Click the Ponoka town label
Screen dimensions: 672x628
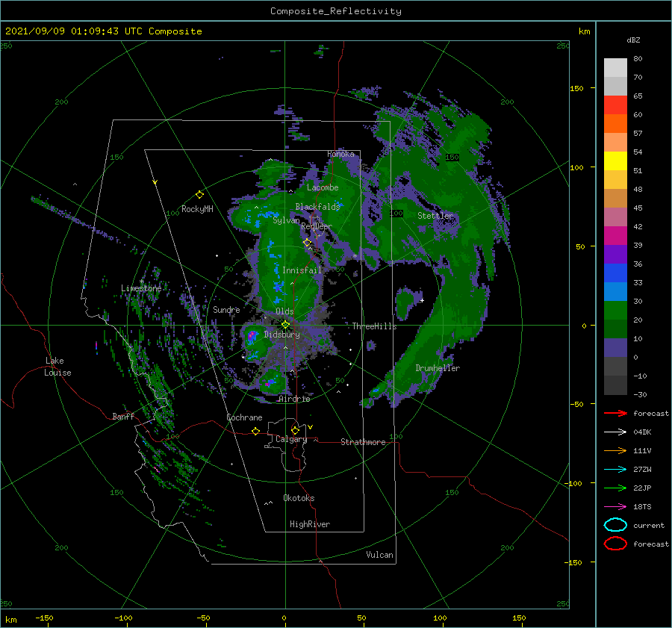[340, 154]
